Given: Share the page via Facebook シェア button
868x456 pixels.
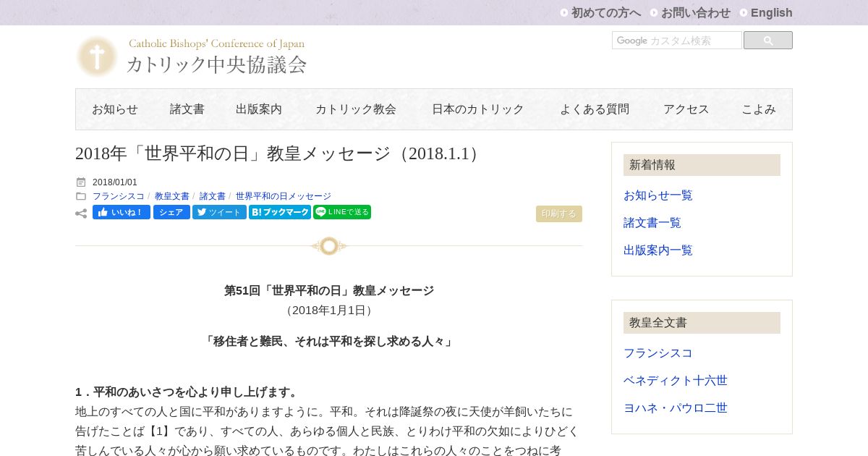Looking at the screenshot, I should 171,212.
